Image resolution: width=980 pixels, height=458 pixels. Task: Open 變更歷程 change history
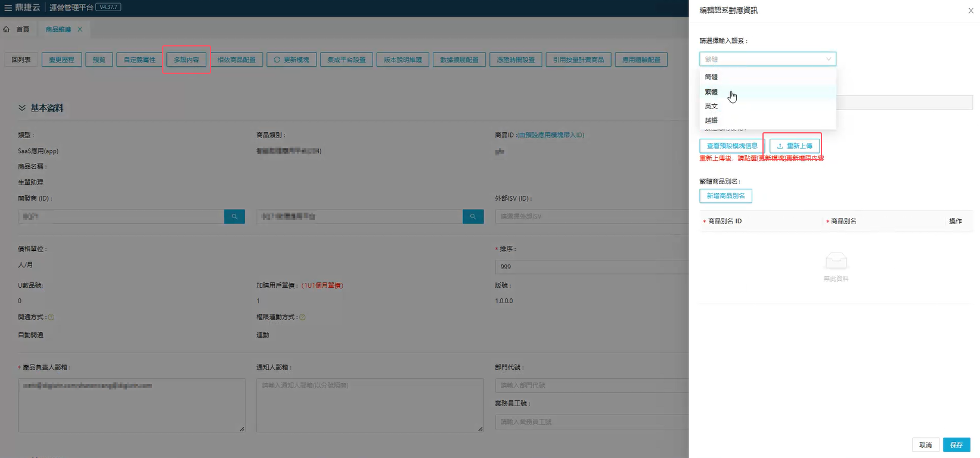click(x=61, y=60)
